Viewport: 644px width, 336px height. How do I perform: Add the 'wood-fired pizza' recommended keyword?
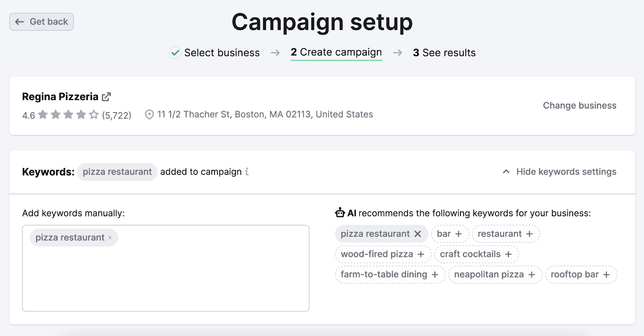tap(421, 254)
